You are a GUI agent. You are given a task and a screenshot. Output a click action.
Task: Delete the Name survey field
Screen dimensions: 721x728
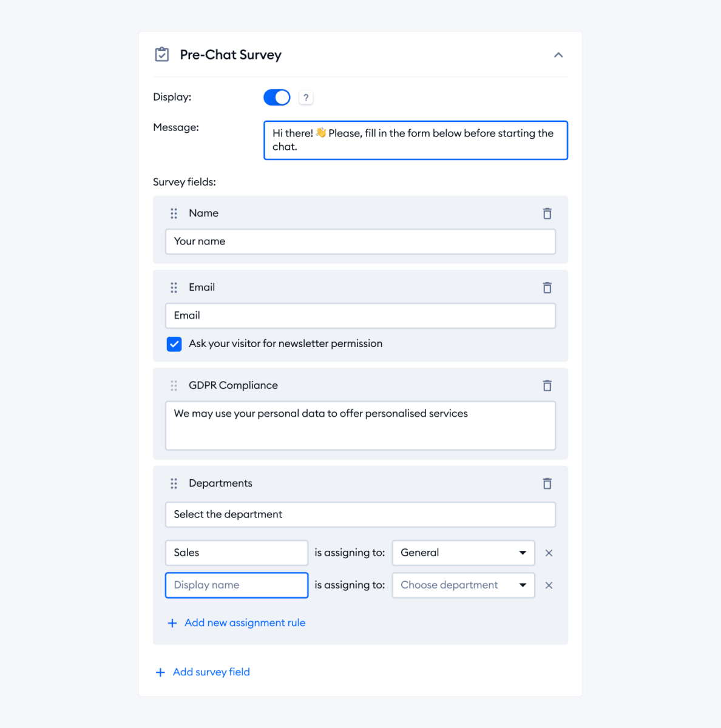coord(547,213)
